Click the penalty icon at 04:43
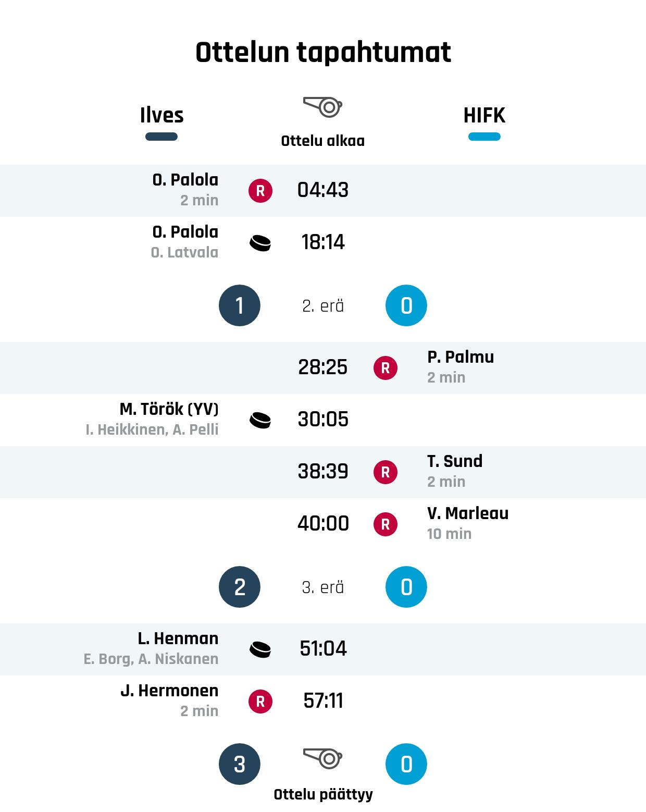Viewport: 646px width, 812px height. coord(260,191)
